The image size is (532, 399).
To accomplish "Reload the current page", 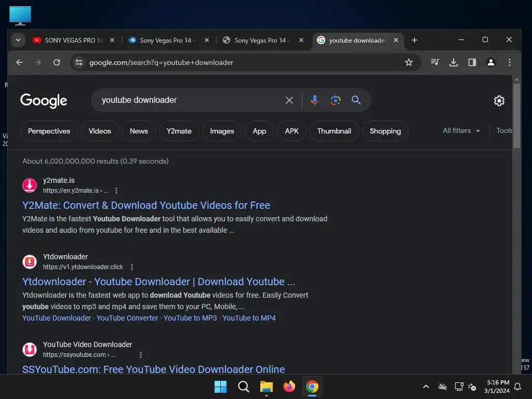I will coord(57,62).
